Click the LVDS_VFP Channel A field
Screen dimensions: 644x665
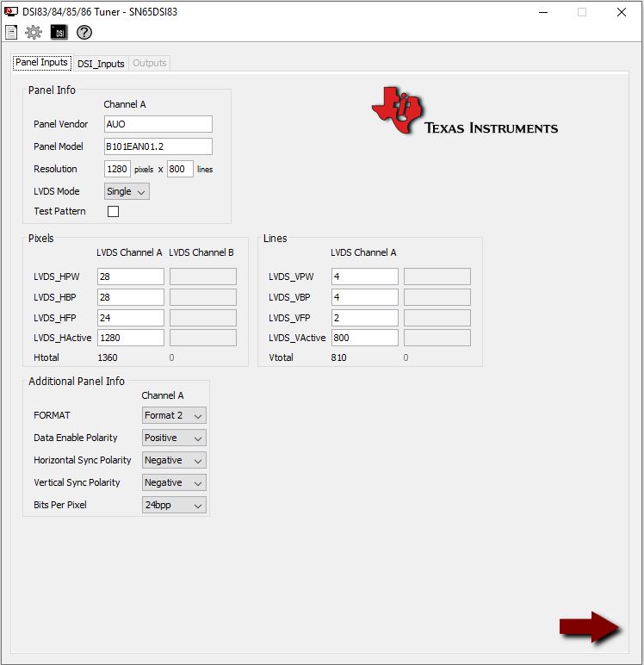pyautogui.click(x=364, y=318)
